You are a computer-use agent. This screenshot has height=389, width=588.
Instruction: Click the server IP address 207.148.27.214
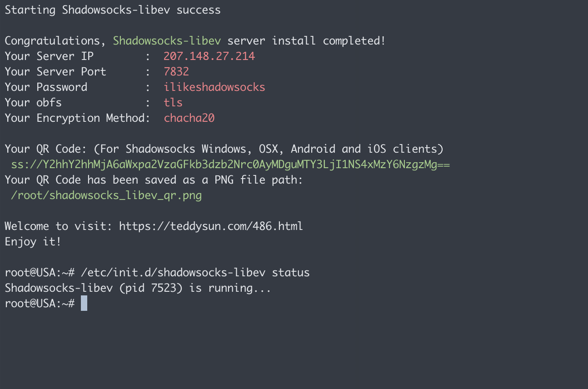(x=209, y=56)
